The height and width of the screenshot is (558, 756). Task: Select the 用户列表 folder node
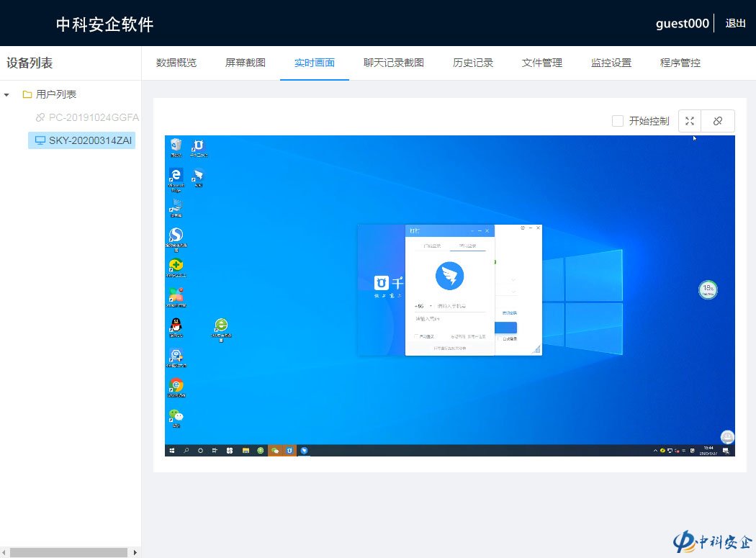(x=56, y=94)
